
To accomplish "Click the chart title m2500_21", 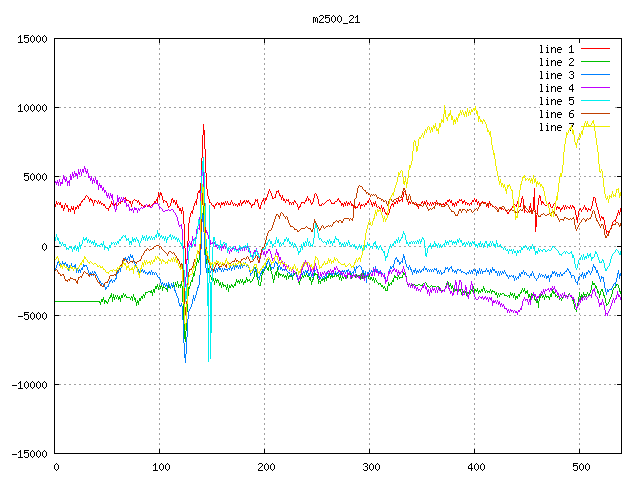I will point(336,19).
